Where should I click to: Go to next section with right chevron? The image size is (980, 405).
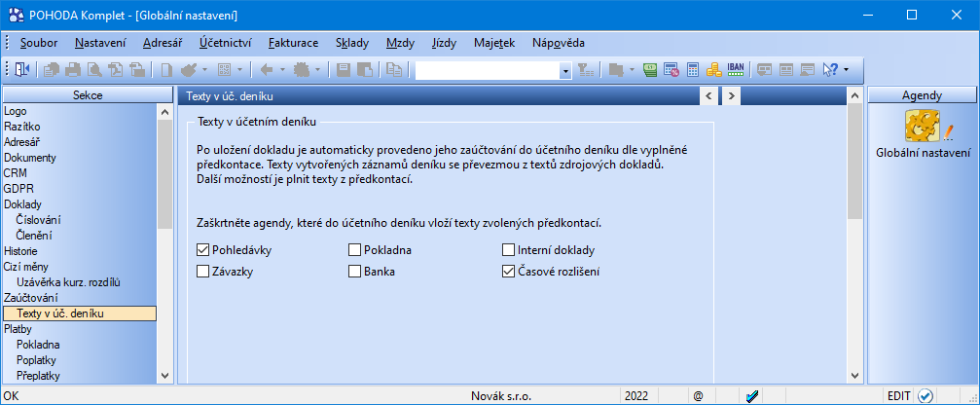(x=731, y=96)
